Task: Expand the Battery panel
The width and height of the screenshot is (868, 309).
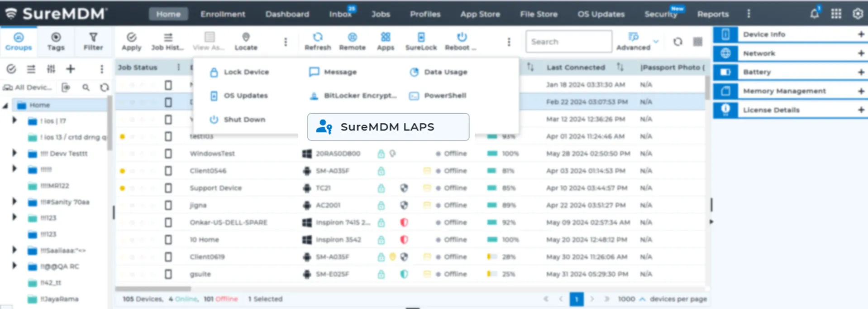Action: 861,72
